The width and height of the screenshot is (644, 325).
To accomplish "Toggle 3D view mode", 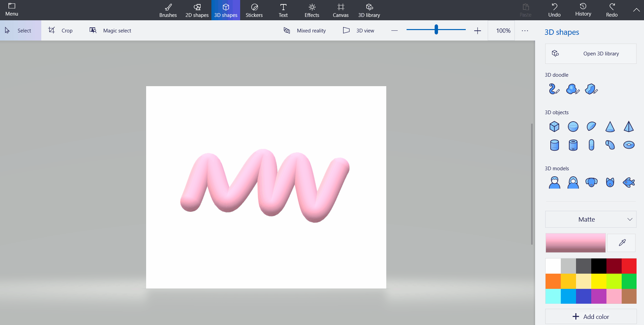I will (359, 30).
